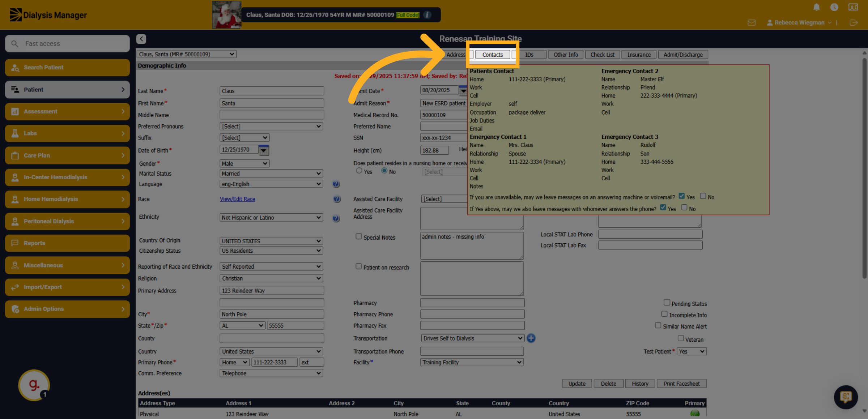This screenshot has height=419, width=868.
Task: Open the Transportation dropdown
Action: (472, 338)
